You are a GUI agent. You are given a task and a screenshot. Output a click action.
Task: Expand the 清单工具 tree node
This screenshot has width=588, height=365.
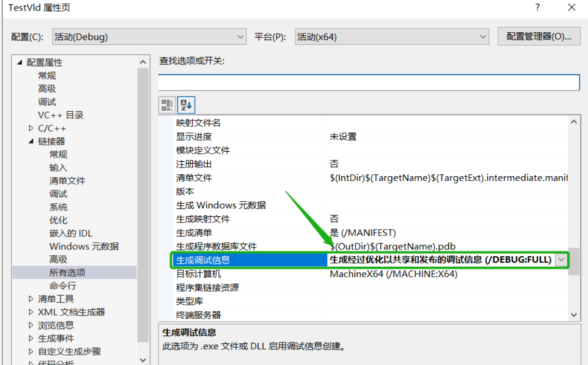[30, 299]
